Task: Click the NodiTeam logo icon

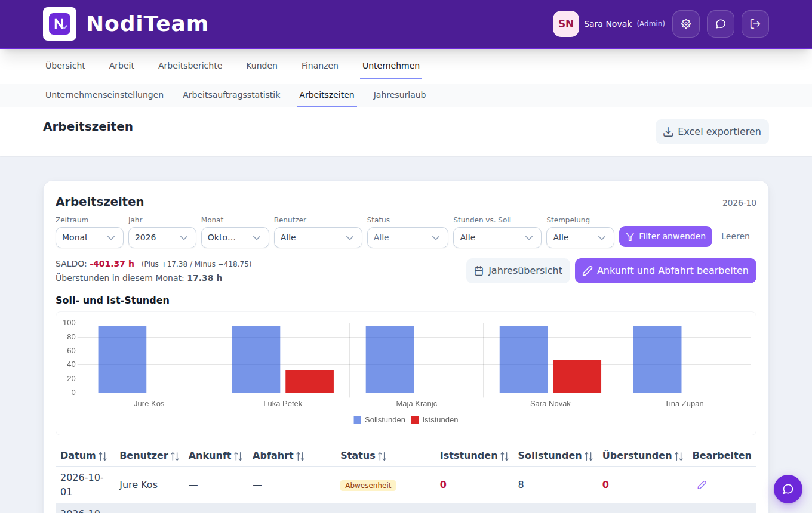Action: [x=60, y=24]
